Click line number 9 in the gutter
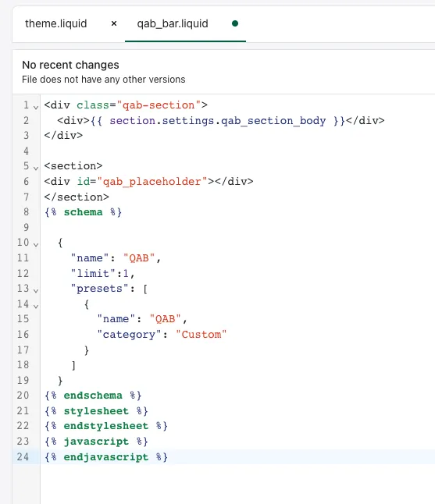Image resolution: width=435 pixels, height=504 pixels. 26,227
